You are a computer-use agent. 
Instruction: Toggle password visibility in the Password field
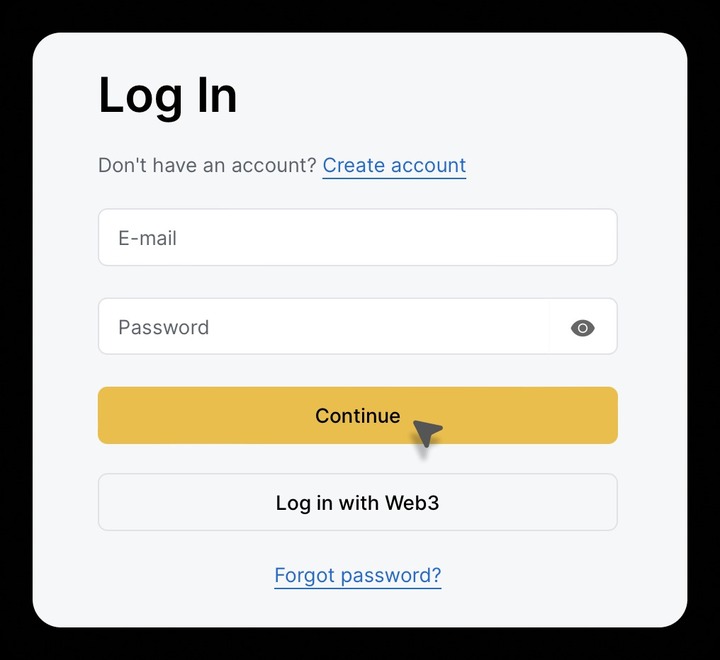(582, 328)
